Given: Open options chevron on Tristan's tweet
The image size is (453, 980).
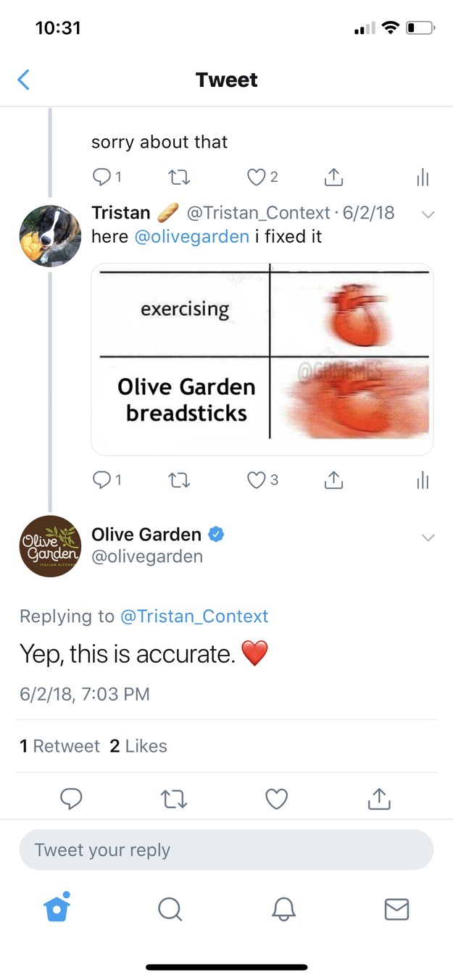Looking at the screenshot, I should tap(428, 214).
